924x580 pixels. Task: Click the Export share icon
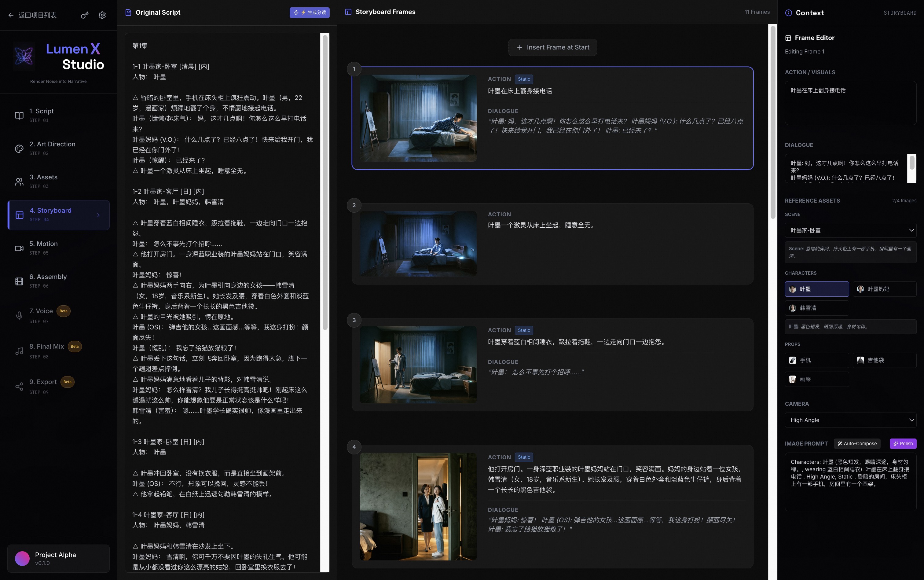pyautogui.click(x=19, y=386)
